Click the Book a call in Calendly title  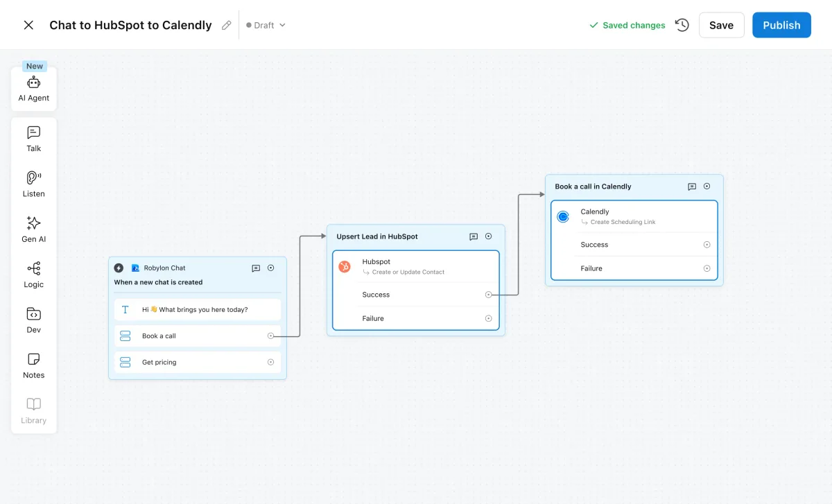point(593,186)
